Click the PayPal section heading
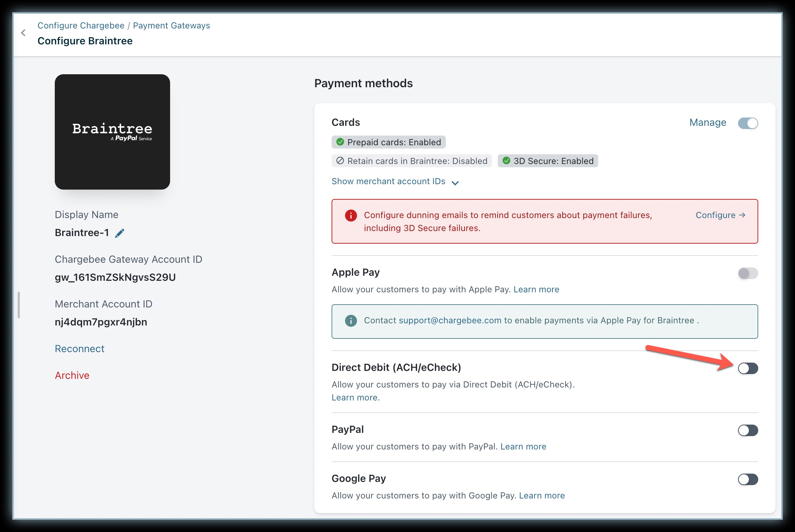The width and height of the screenshot is (795, 532). coord(348,429)
